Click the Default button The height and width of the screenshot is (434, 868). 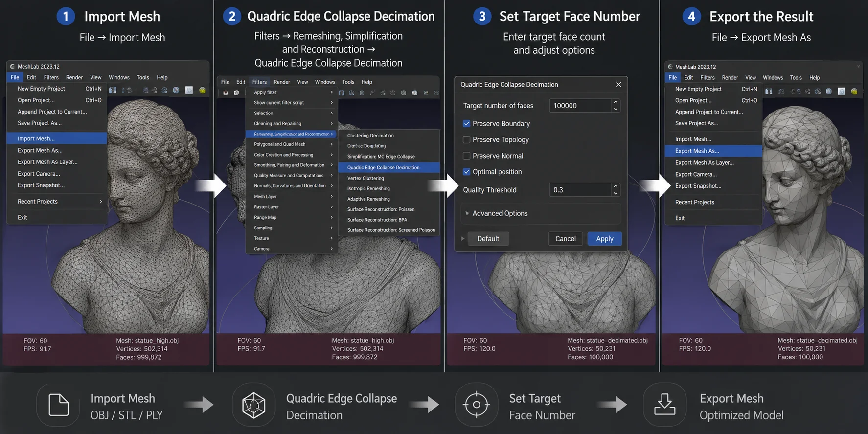pyautogui.click(x=488, y=239)
